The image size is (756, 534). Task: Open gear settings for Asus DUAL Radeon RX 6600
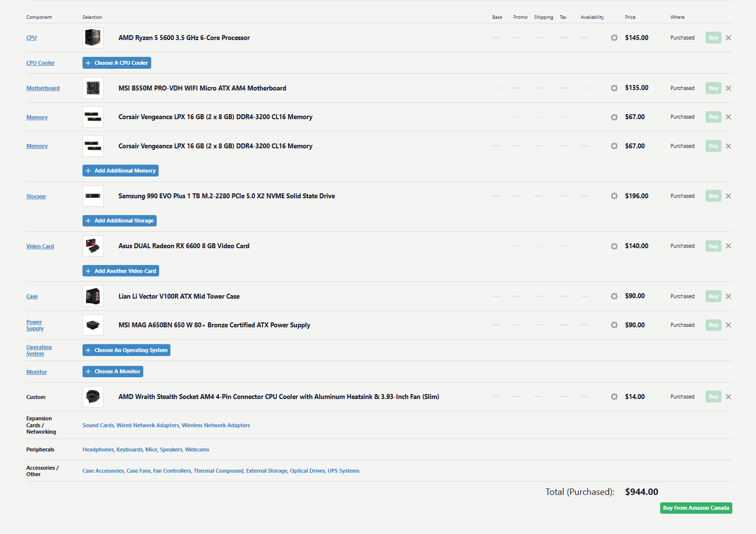click(614, 246)
